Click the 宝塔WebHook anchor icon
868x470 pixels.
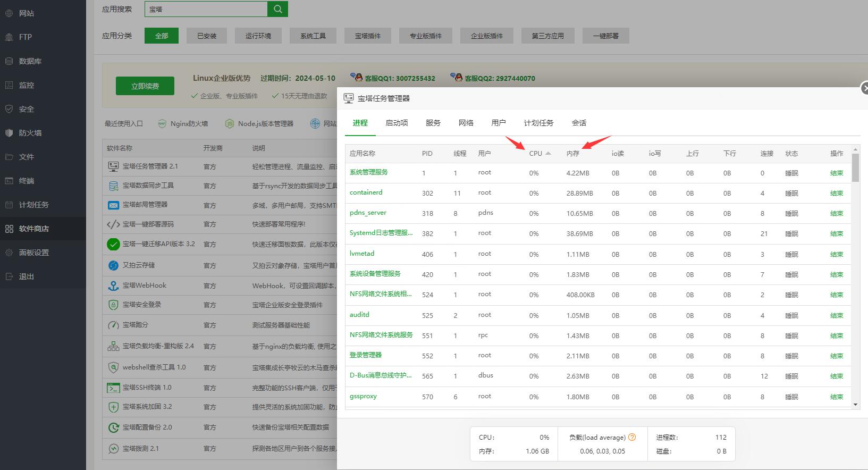[x=113, y=286]
